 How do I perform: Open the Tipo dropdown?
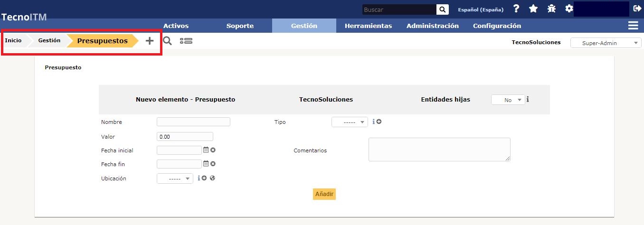[350, 122]
